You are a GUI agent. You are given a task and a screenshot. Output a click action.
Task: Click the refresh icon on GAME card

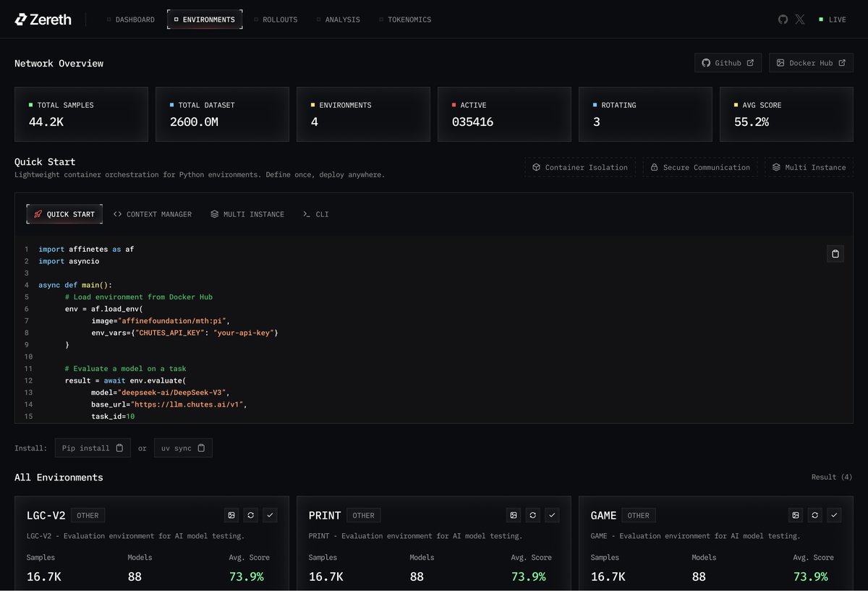pos(814,515)
